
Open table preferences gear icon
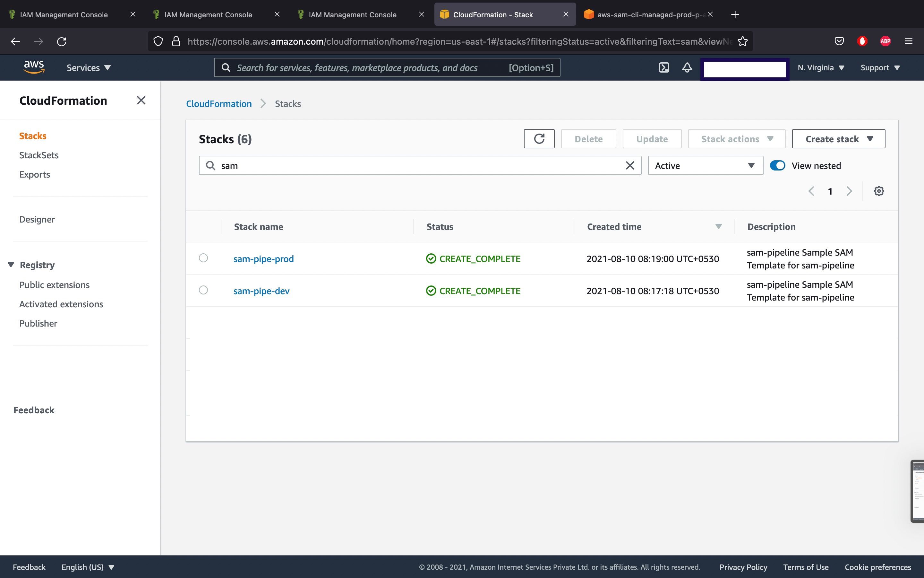(878, 191)
